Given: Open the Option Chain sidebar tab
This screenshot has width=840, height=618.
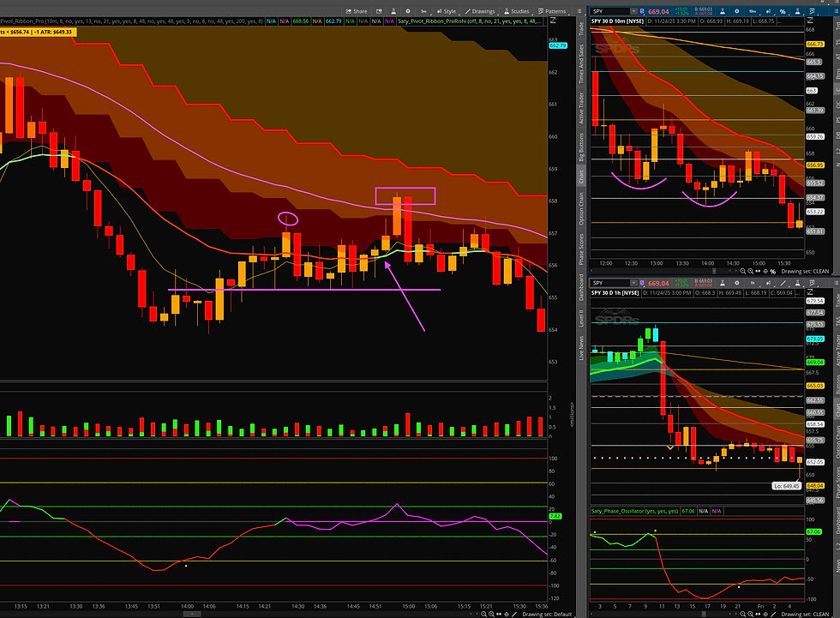Looking at the screenshot, I should tap(581, 209).
